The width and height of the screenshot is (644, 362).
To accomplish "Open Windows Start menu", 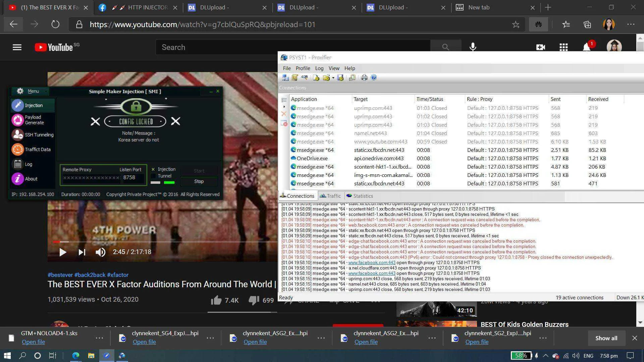I will [x=7, y=356].
